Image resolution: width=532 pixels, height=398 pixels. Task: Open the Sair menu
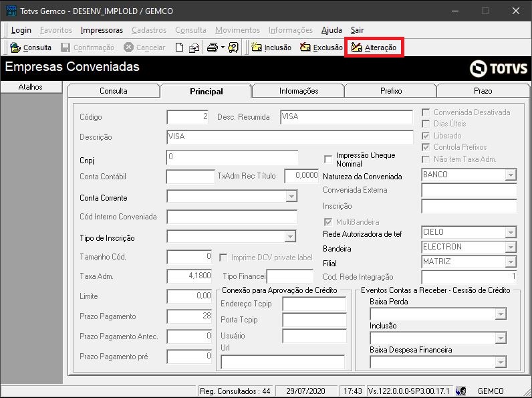[x=357, y=30]
